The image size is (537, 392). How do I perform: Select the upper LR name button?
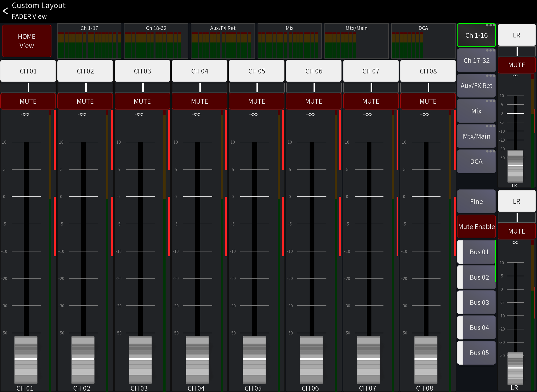[x=517, y=35]
